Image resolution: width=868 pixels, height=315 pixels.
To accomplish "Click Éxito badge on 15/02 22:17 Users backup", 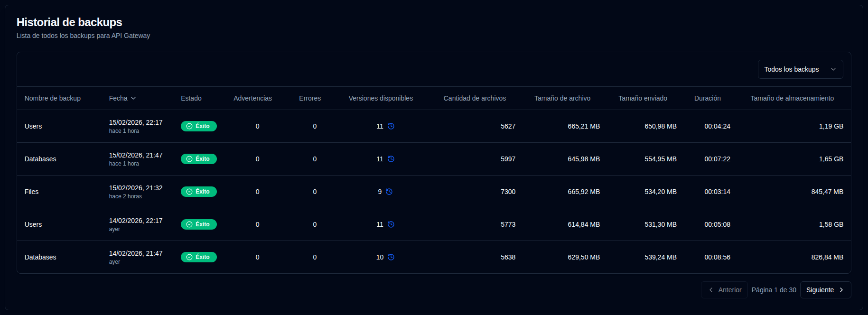I will click(198, 126).
